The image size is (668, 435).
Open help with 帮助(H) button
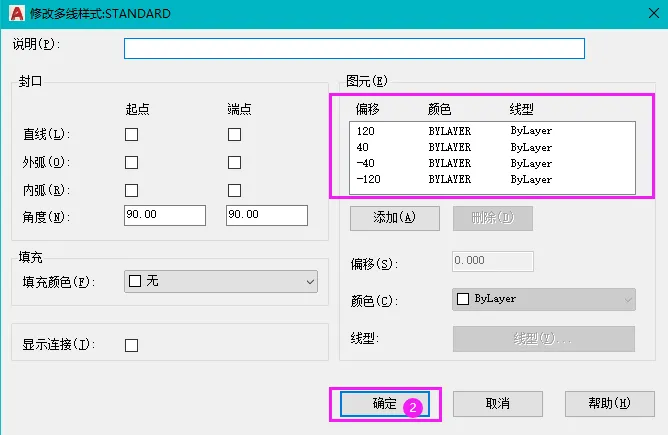tap(610, 403)
